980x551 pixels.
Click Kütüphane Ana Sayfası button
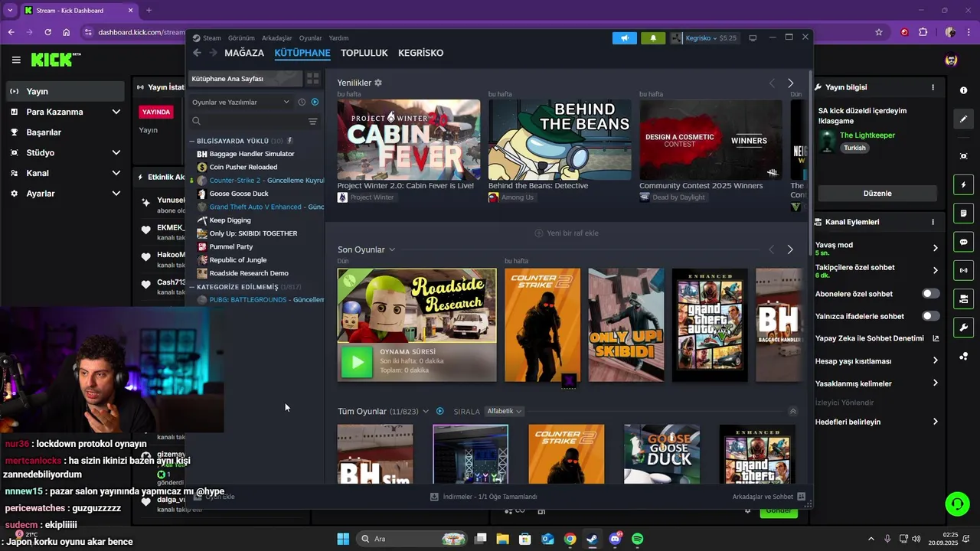[x=245, y=79]
